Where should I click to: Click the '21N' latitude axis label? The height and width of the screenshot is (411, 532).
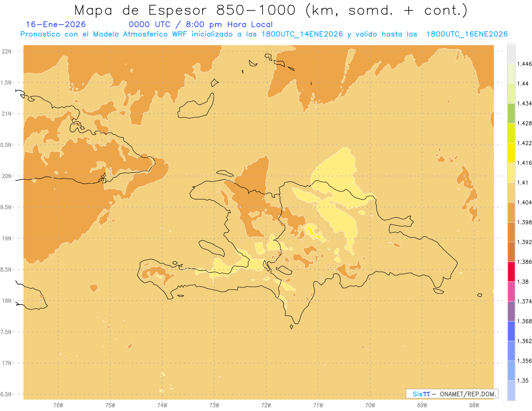pyautogui.click(x=7, y=114)
